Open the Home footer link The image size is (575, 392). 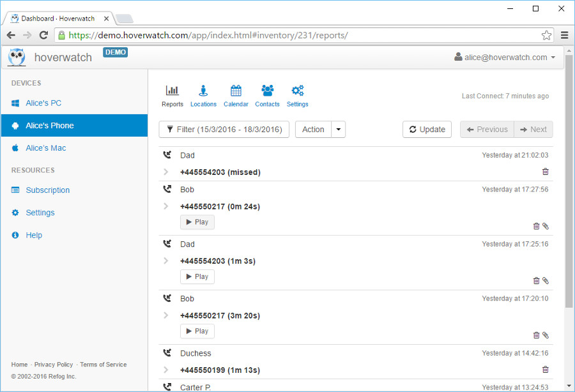pyautogui.click(x=19, y=365)
